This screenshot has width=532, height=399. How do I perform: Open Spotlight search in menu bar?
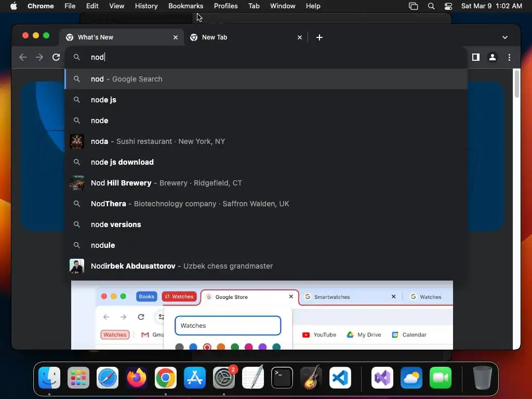(431, 6)
